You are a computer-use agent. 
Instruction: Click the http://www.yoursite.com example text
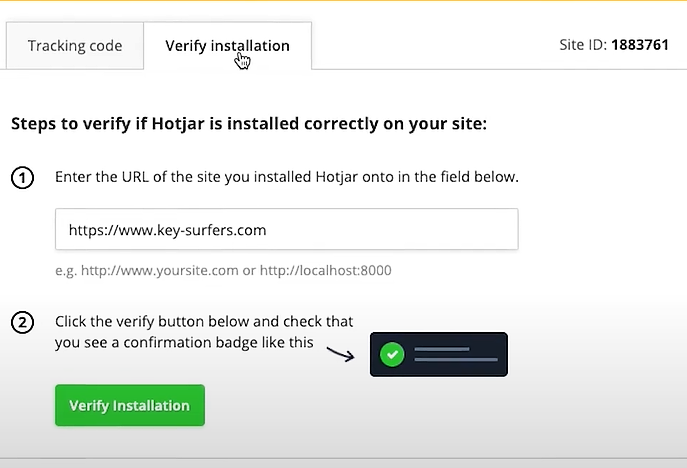(160, 270)
